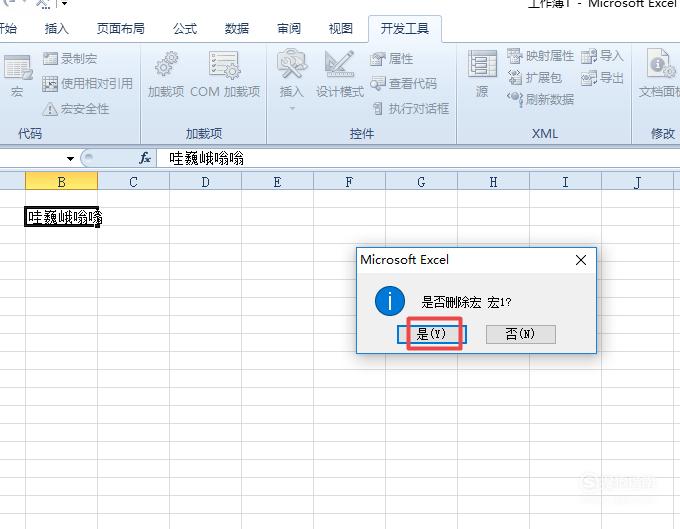Switch to the Insert (插入) tab
The width and height of the screenshot is (680, 529).
pos(57,29)
